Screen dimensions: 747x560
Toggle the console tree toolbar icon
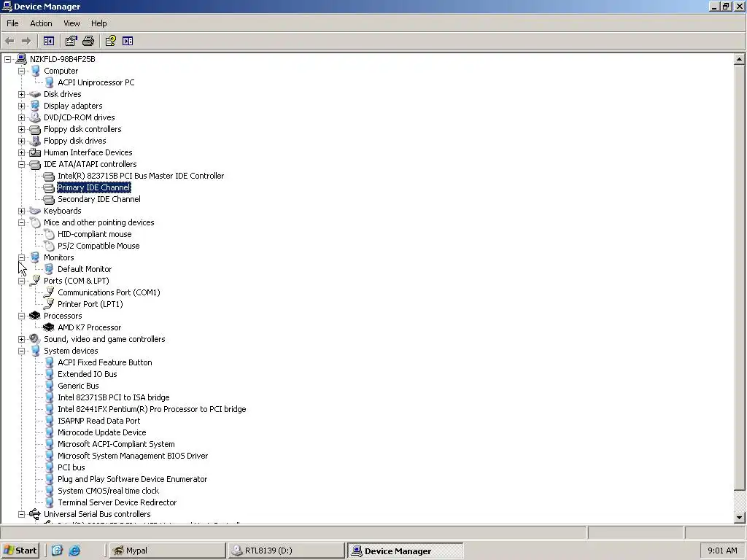[49, 41]
